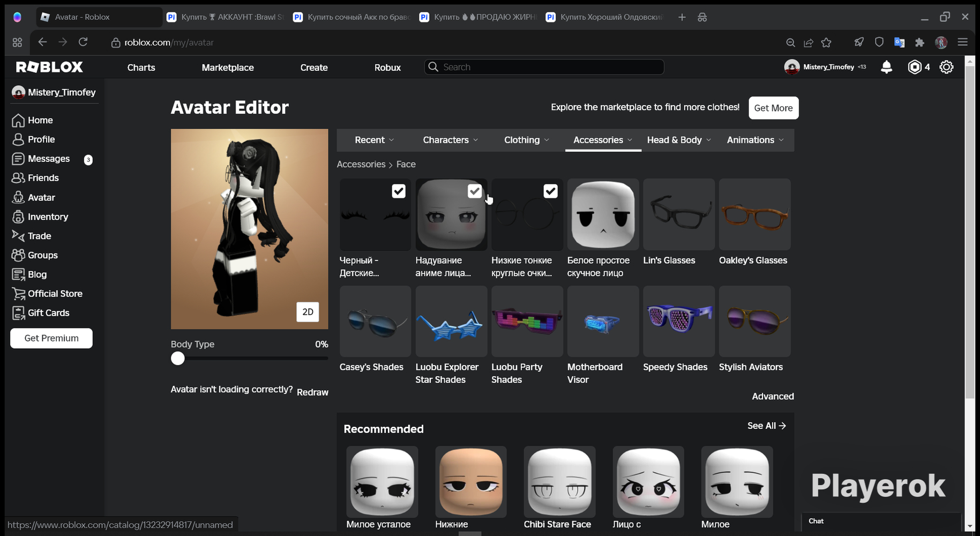Open the Roblox settings gear
The width and height of the screenshot is (980, 536).
(947, 67)
